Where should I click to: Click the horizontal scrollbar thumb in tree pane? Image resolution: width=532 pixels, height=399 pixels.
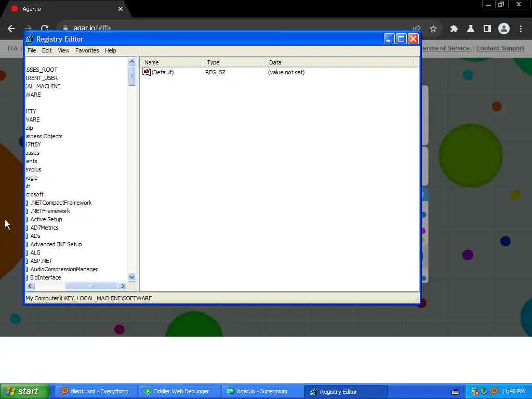pos(91,286)
